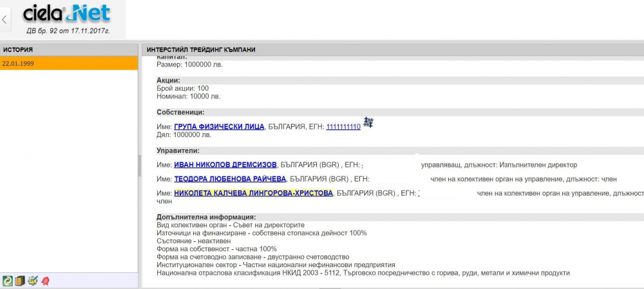Click 'Форма на счетоводно записване' line

pyautogui.click(x=253, y=257)
